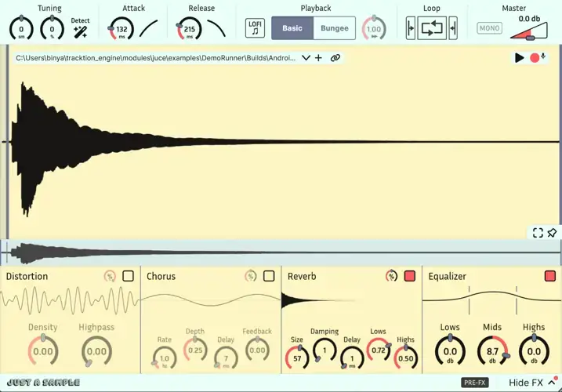The image size is (562, 392).
Task: Click the loop mode arrows icon
Action: [x=432, y=28]
